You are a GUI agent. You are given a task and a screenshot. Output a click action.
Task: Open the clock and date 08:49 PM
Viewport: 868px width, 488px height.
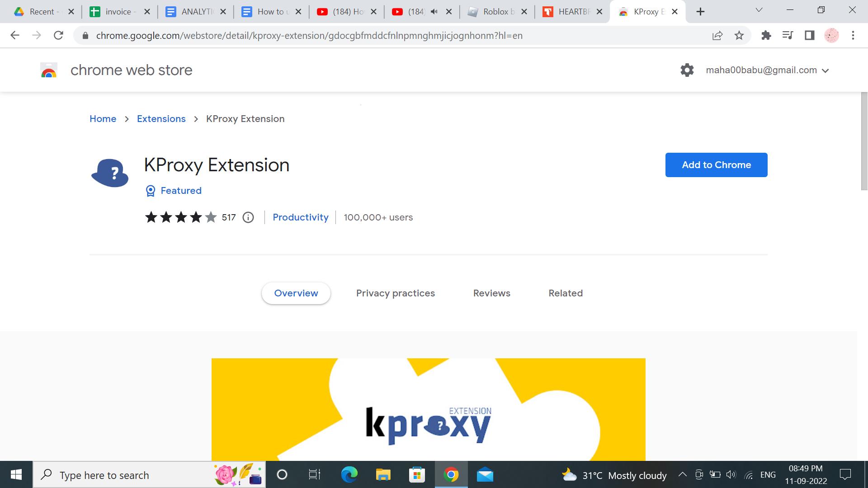pos(806,475)
